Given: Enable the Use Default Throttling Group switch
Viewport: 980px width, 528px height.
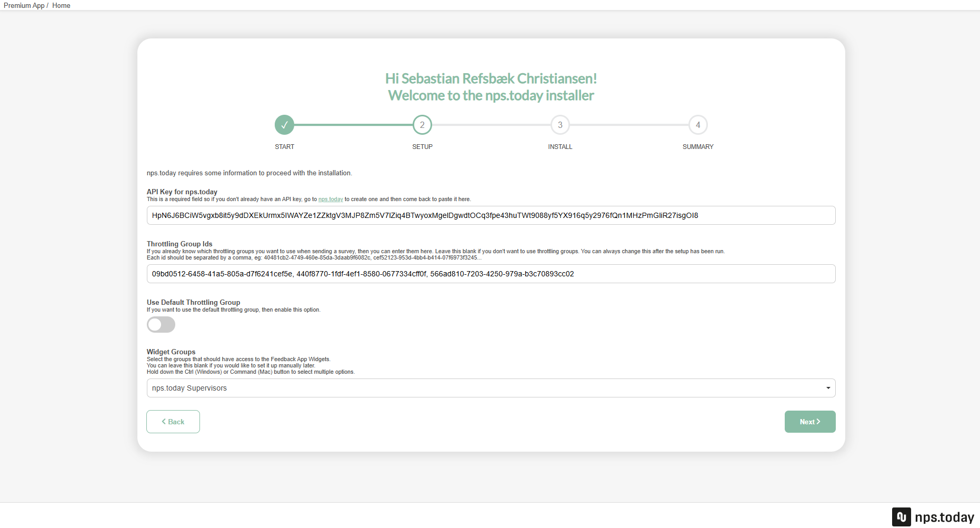Looking at the screenshot, I should [x=161, y=325].
